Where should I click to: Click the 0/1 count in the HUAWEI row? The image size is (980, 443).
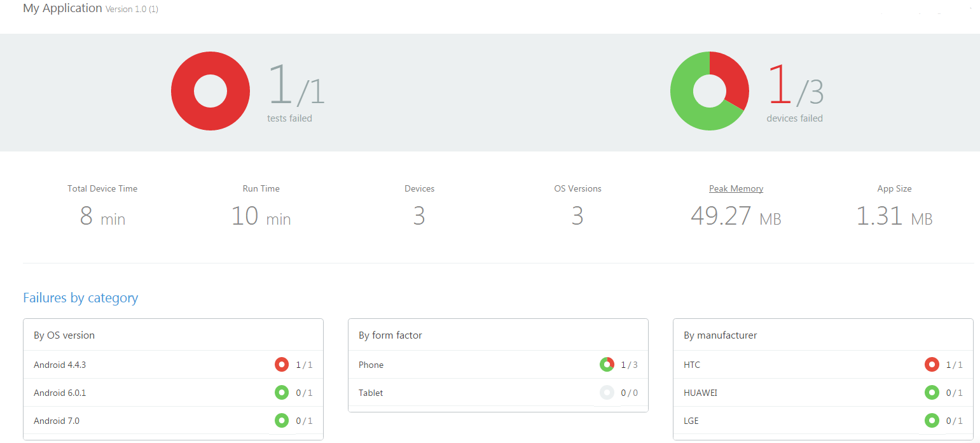[955, 393]
